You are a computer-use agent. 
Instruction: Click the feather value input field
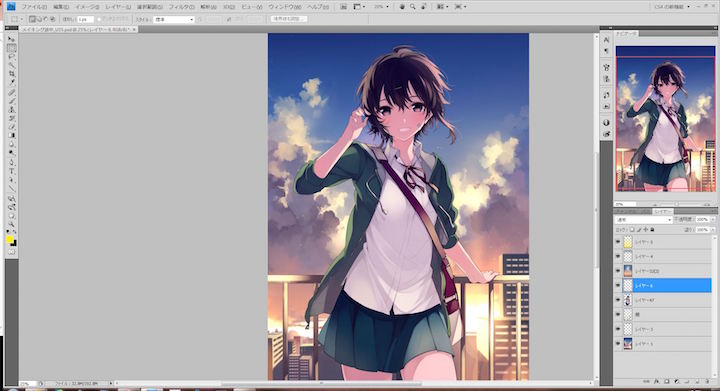point(85,19)
